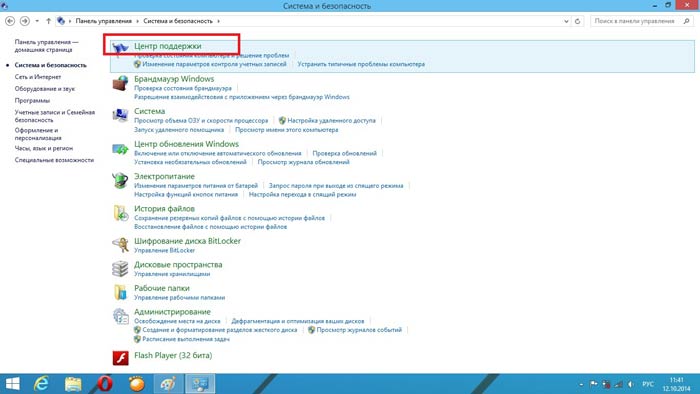Click Настройка удаленного доступа link
The height and width of the screenshot is (394, 700).
click(331, 120)
